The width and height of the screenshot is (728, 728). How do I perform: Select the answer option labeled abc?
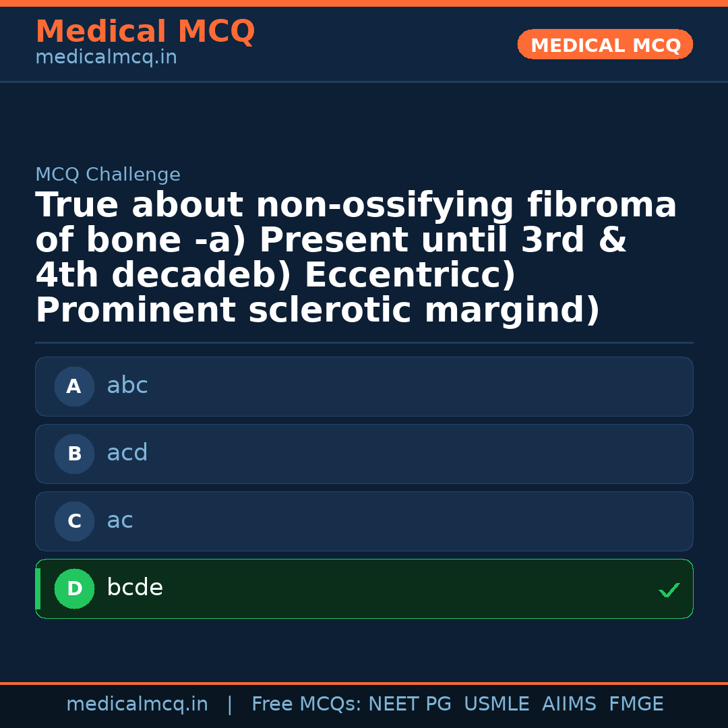[364, 386]
